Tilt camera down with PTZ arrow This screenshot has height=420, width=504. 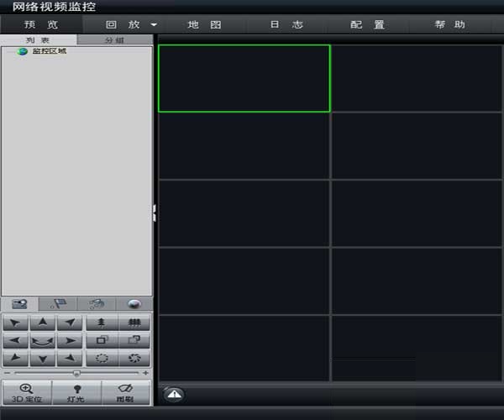click(42, 360)
